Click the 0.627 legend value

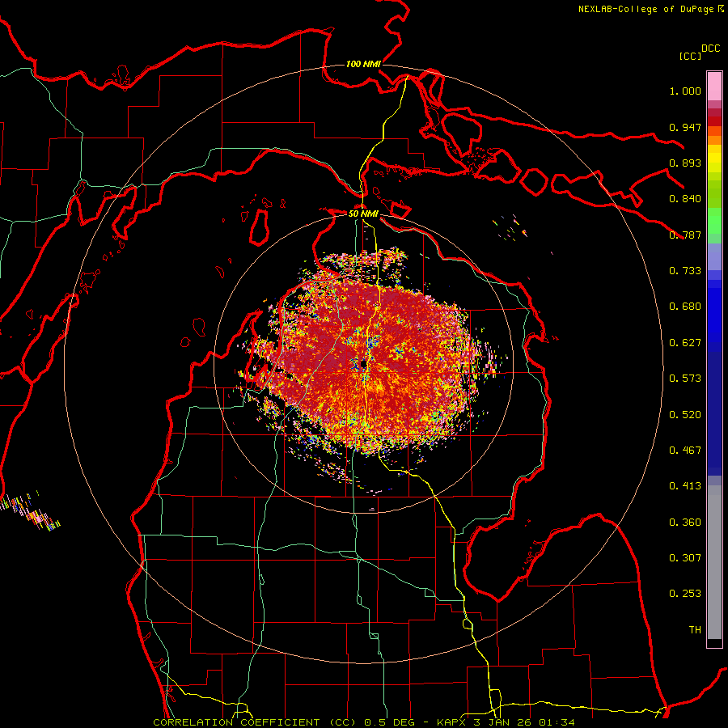click(685, 343)
